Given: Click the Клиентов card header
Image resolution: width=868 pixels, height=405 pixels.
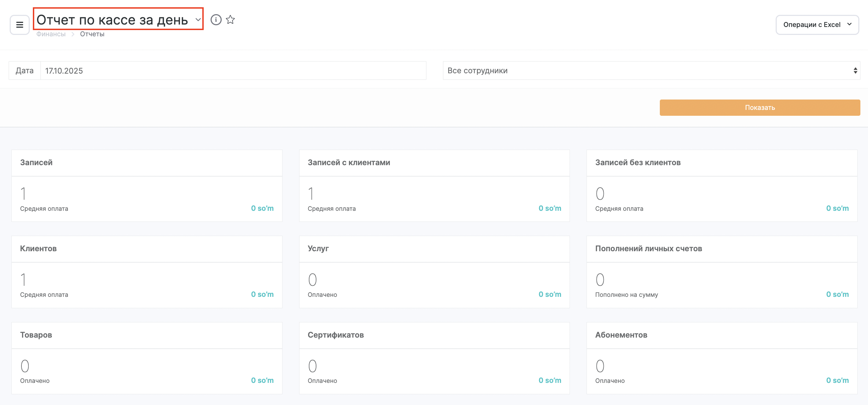Looking at the screenshot, I should pos(147,249).
